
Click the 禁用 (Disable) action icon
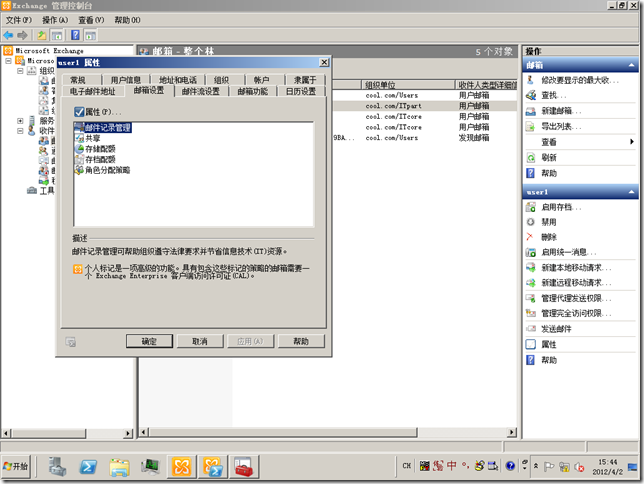pos(531,222)
